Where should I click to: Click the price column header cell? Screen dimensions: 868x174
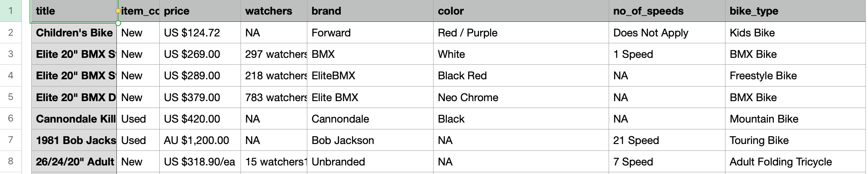click(x=199, y=11)
